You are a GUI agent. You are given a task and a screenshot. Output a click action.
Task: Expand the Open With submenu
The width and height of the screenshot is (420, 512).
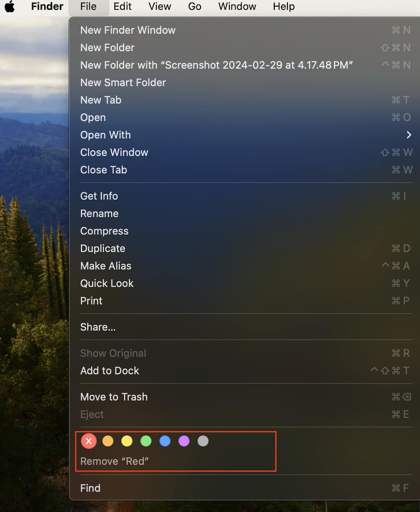(245, 135)
